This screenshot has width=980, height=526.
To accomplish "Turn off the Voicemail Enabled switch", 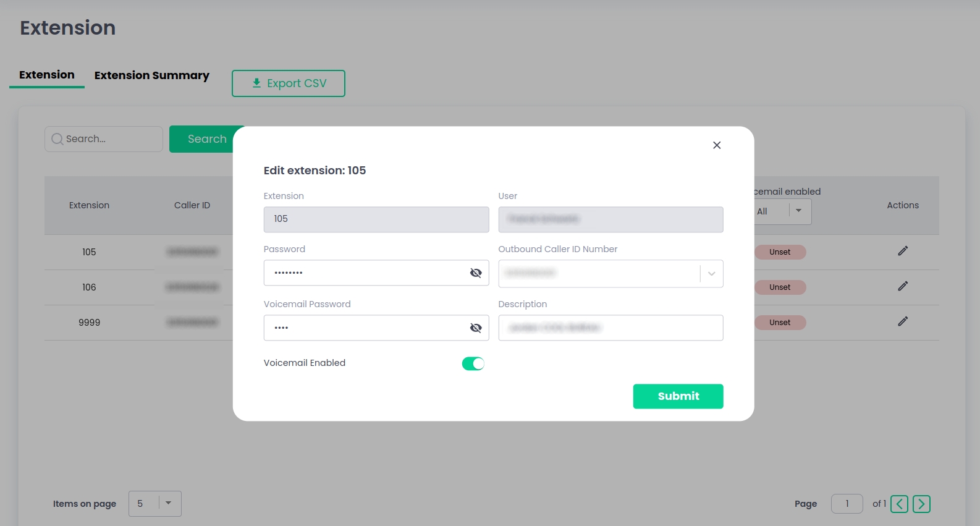I will coord(473,363).
